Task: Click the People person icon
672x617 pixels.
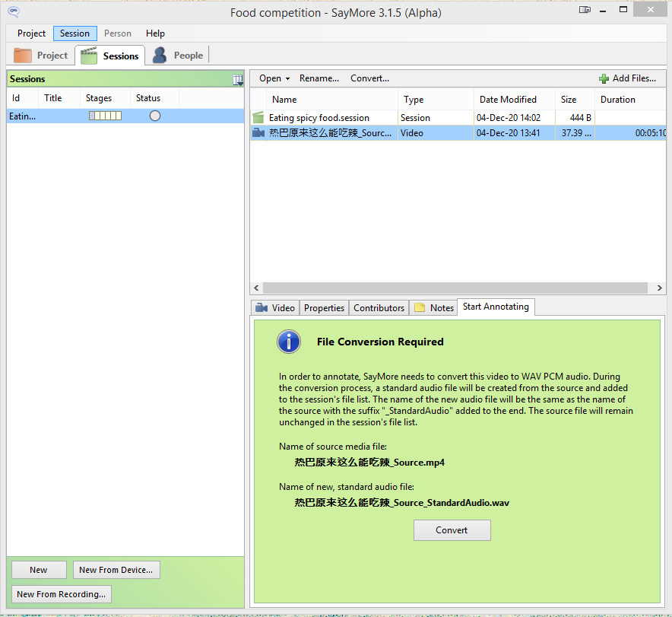Action: point(160,56)
